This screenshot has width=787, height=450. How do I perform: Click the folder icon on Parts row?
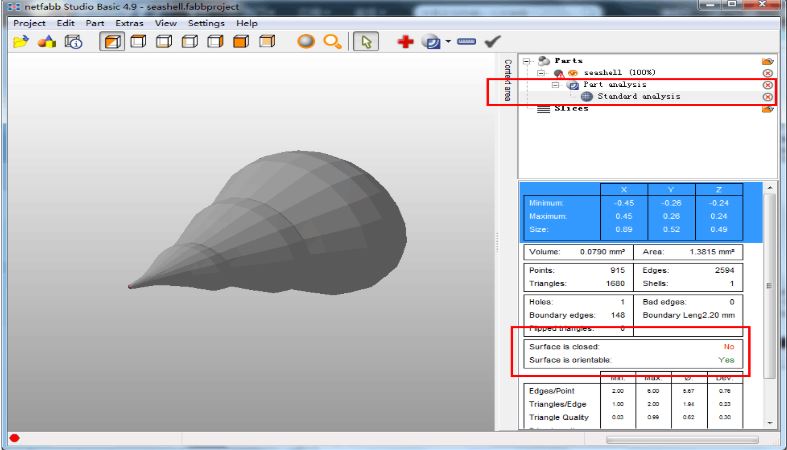(x=767, y=61)
